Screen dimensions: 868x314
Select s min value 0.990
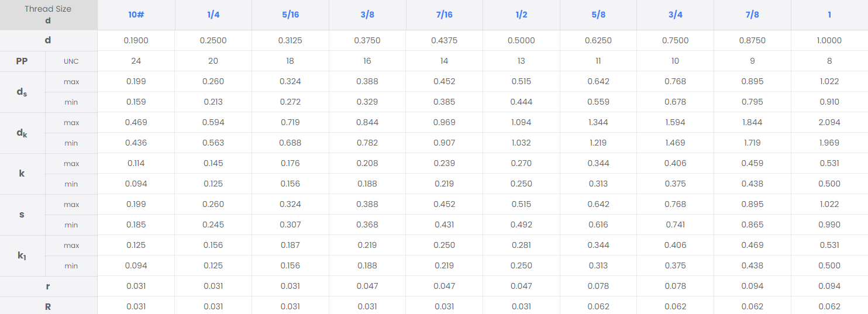(x=829, y=225)
